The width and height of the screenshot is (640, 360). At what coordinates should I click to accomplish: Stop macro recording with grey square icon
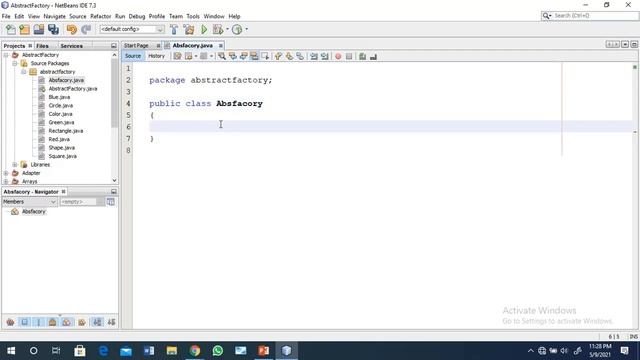349,56
